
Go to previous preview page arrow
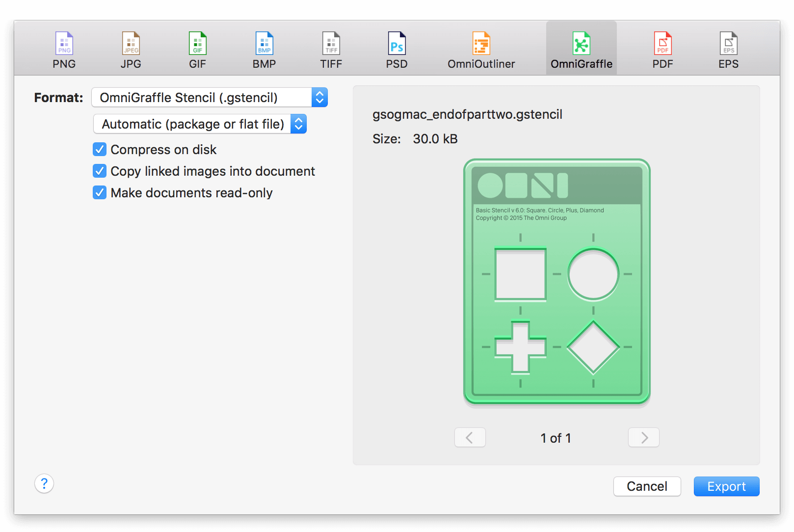pos(470,437)
